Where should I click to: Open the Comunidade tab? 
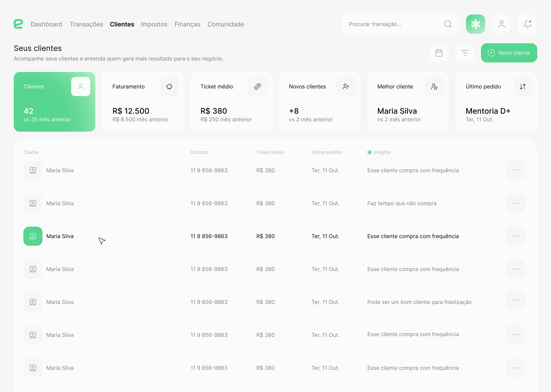226,24
